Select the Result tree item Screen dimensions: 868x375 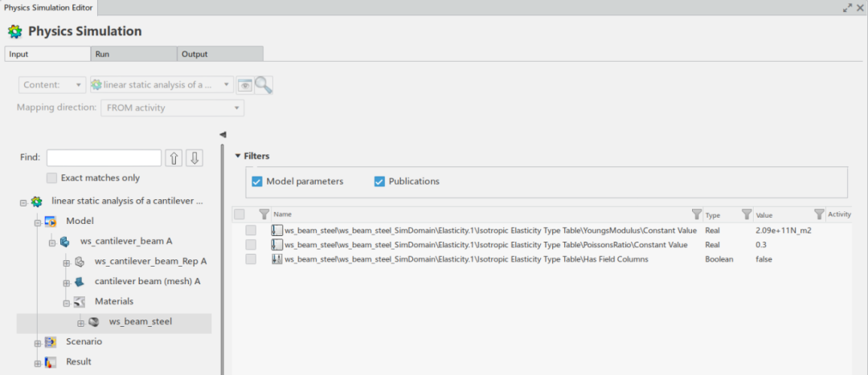(78, 362)
